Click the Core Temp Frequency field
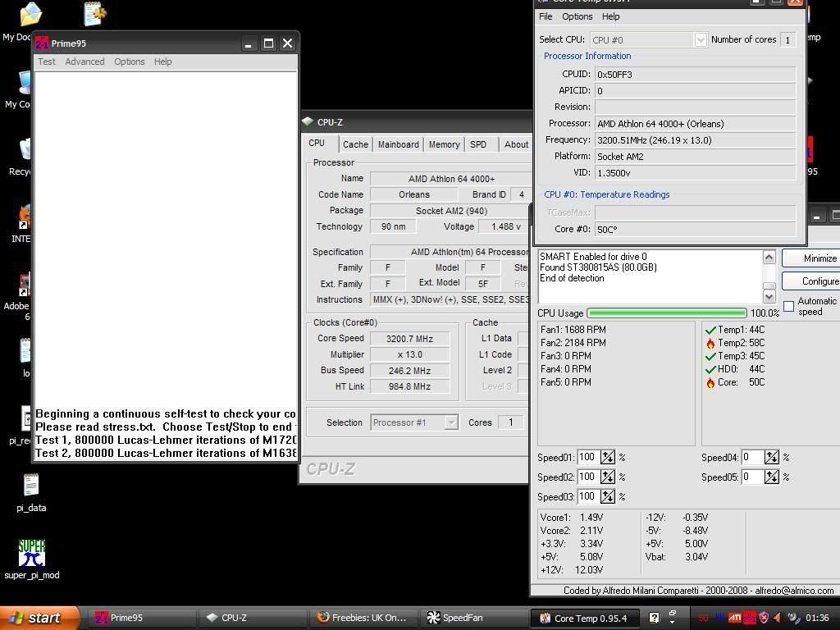This screenshot has height=630, width=840. (695, 140)
